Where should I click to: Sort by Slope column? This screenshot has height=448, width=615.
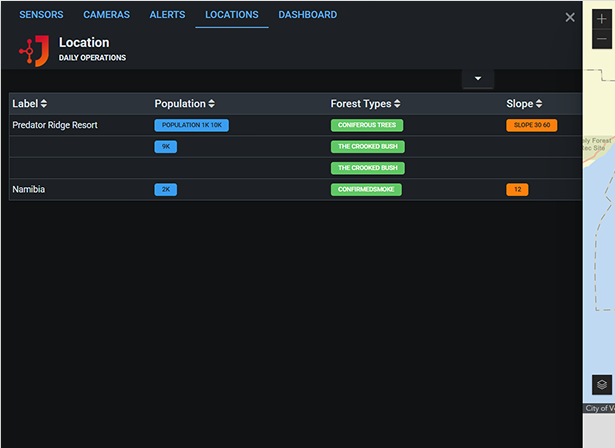click(525, 104)
